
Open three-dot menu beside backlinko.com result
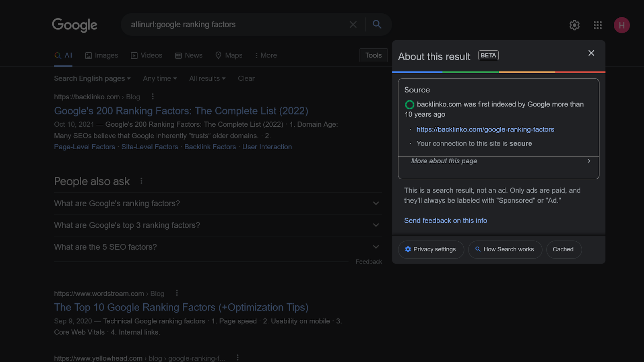pos(153,97)
